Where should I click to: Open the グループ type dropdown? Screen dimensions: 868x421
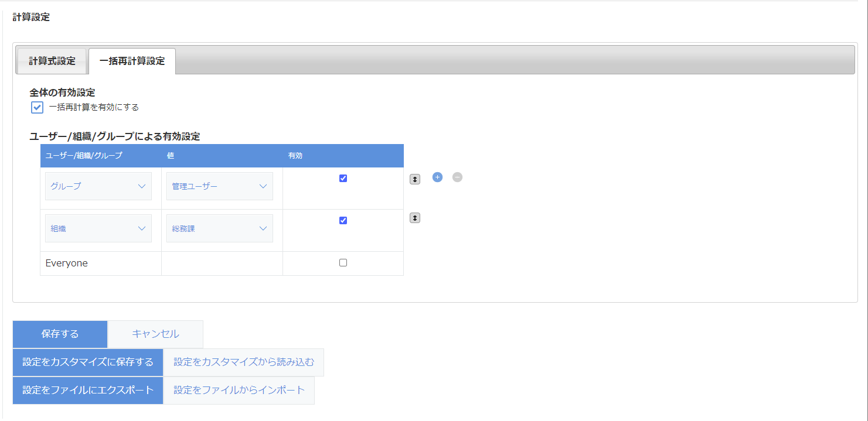[x=98, y=186]
